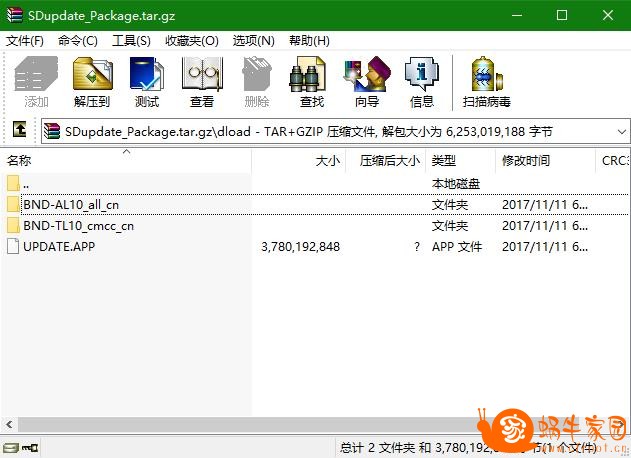
Task: Sort by 压缩后大小 column header
Action: pos(386,161)
